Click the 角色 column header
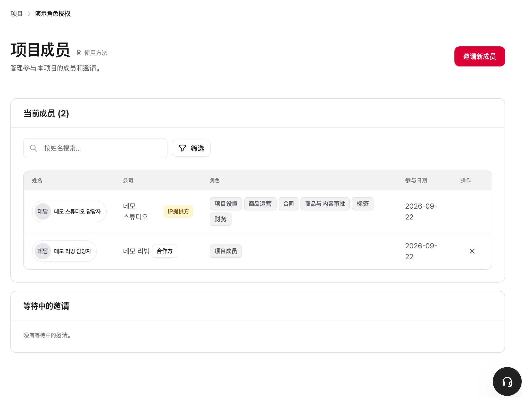 (x=215, y=181)
